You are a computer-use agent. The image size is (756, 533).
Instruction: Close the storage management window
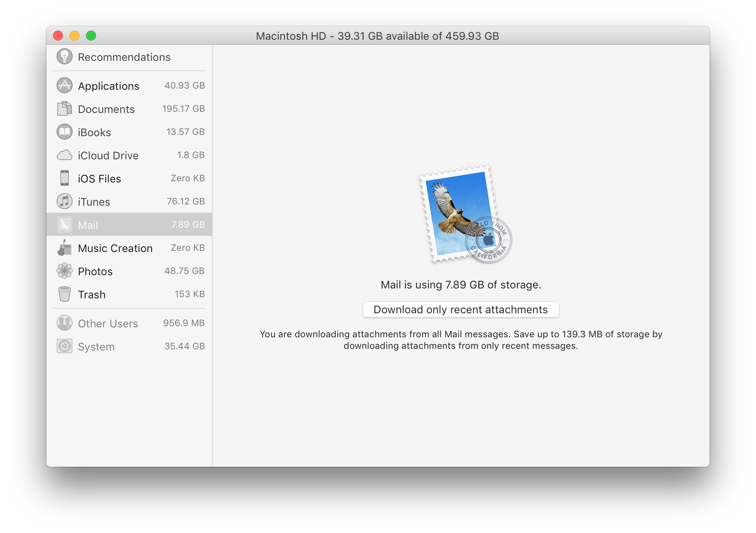pos(58,36)
